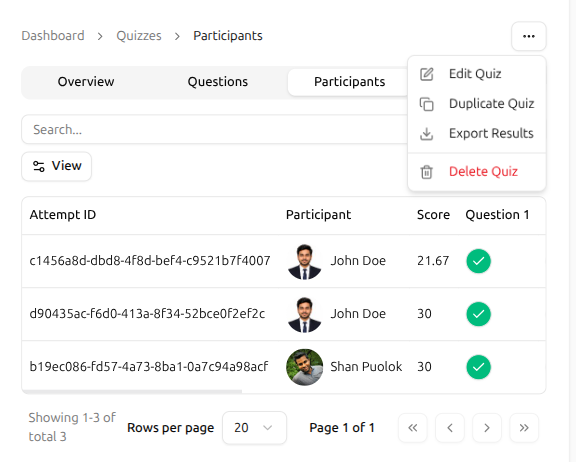Click score 30 in d90435ac row
This screenshot has height=462, width=576.
click(424, 314)
